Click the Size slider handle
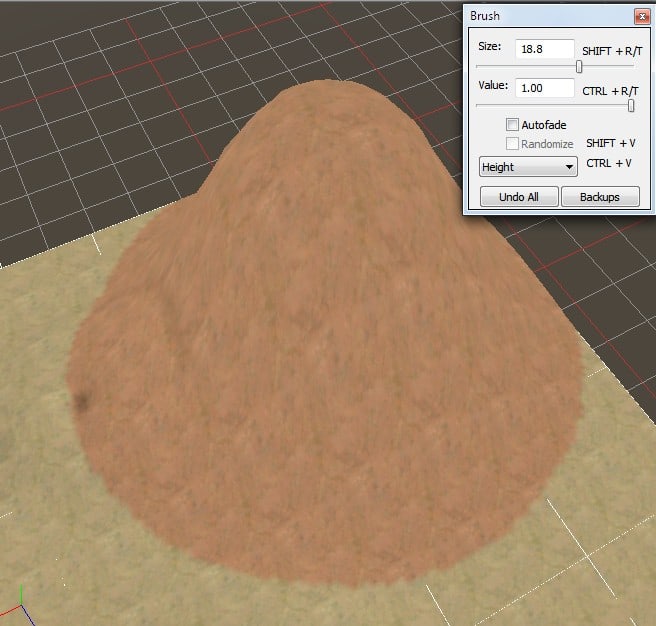 [x=579, y=67]
